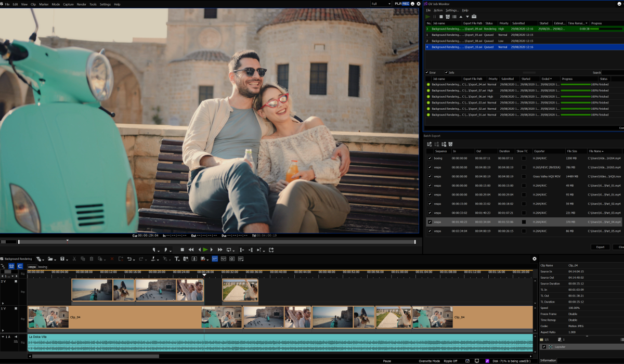The height and width of the screenshot is (364, 624).
Task: Click the briefcase icon in Job Monitor toolbar
Action: click(474, 17)
